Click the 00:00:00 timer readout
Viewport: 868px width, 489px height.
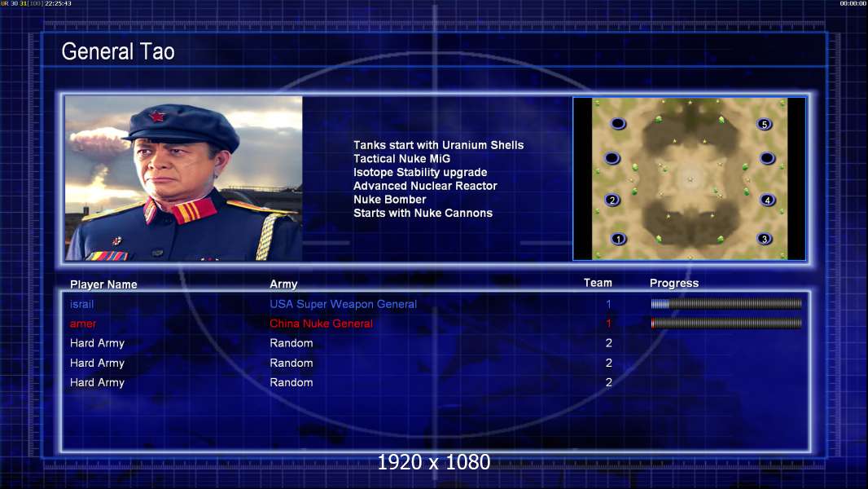pos(853,3)
